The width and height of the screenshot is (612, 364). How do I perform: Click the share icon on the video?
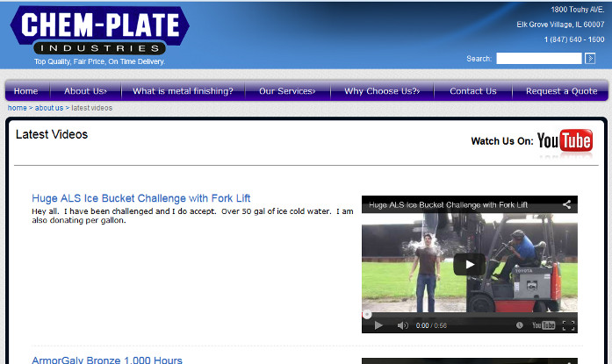pyautogui.click(x=567, y=204)
